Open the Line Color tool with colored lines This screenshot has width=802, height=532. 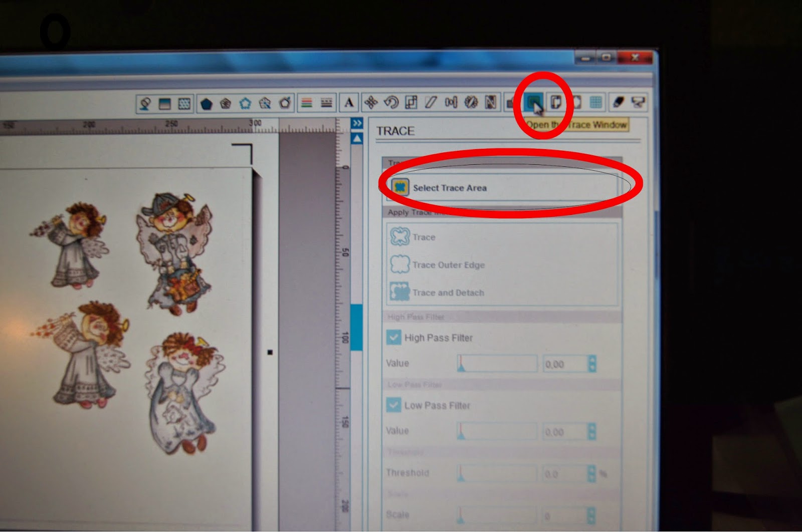pos(306,103)
